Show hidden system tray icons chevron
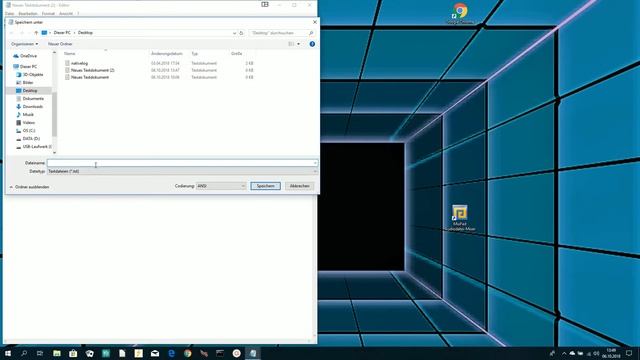Viewport: 640px width, 360px height. coord(564,353)
